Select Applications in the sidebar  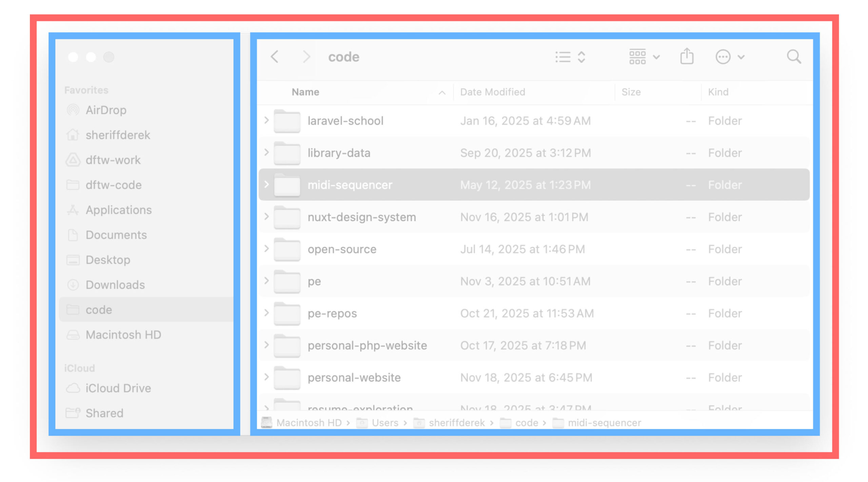click(118, 210)
